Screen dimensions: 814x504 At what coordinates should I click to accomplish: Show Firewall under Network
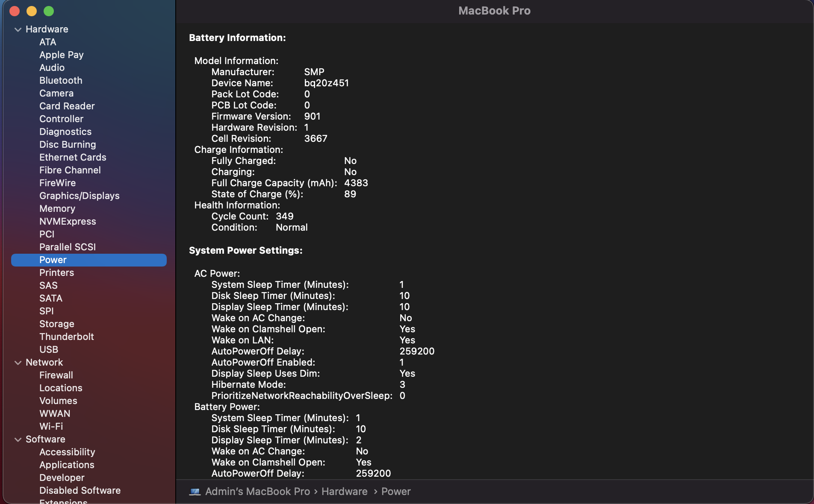click(x=56, y=375)
